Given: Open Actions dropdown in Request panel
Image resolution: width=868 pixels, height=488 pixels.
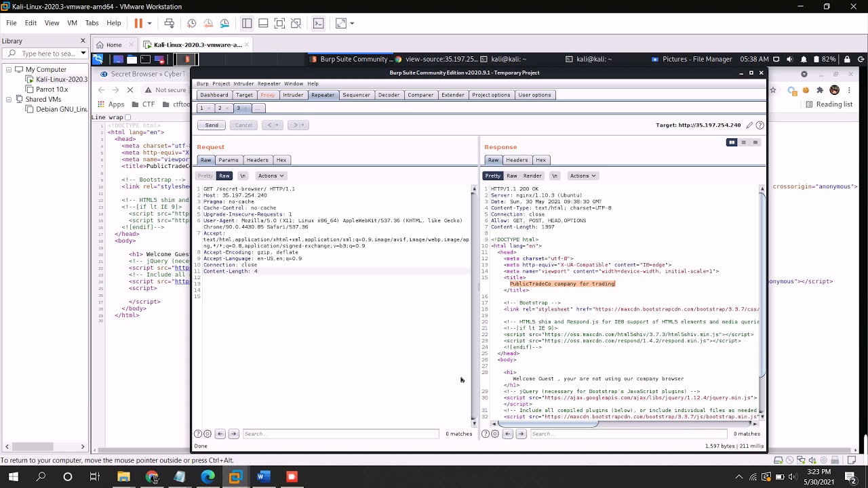Looking at the screenshot, I should click(x=271, y=176).
